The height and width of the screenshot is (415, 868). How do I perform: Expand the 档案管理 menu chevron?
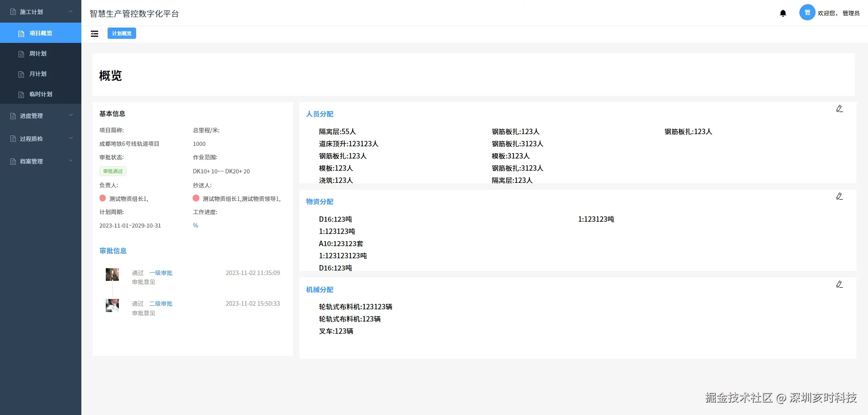coord(71,161)
